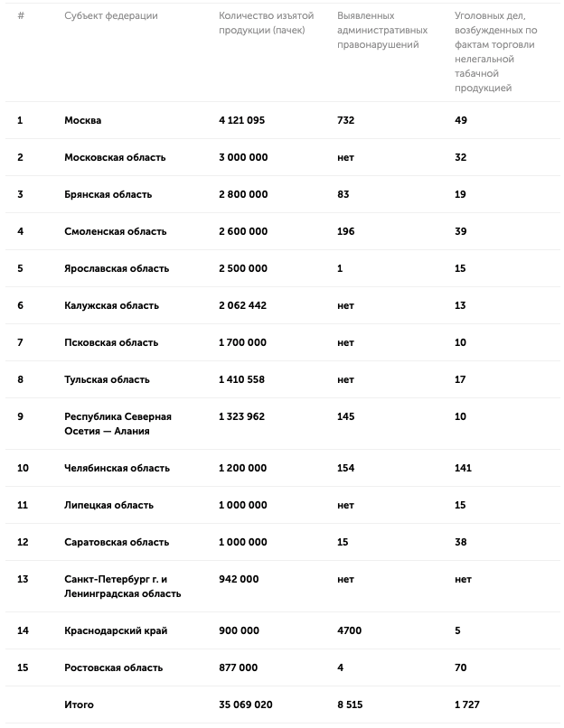Click the 2 062 442 quantity cell
564x728 pixels.
[x=243, y=305]
